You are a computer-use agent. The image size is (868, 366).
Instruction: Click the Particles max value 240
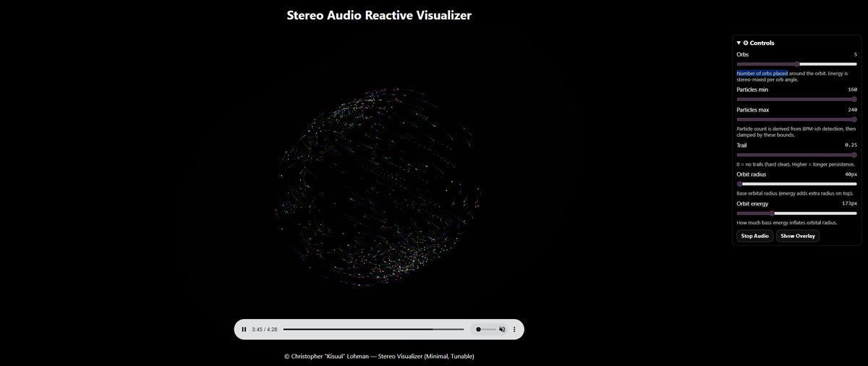(x=852, y=110)
